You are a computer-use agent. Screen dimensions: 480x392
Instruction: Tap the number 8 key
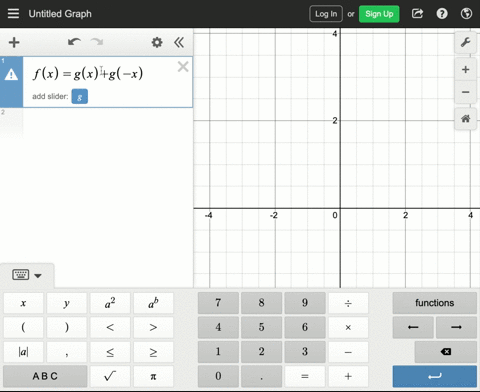pyautogui.click(x=262, y=303)
